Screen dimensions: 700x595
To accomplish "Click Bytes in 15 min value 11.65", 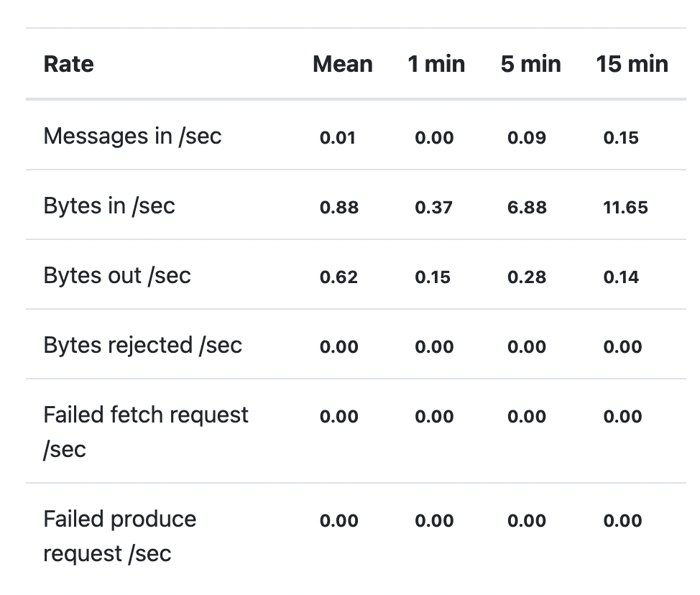I will tap(625, 208).
